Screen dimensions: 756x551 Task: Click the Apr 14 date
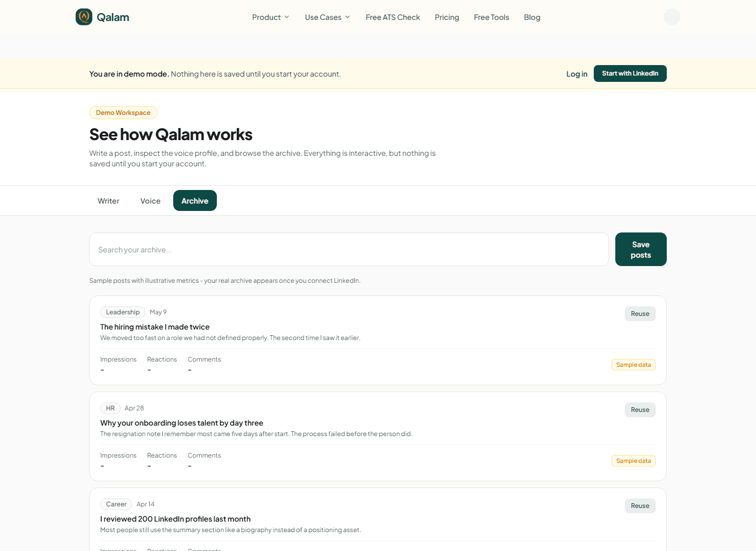[x=145, y=504]
